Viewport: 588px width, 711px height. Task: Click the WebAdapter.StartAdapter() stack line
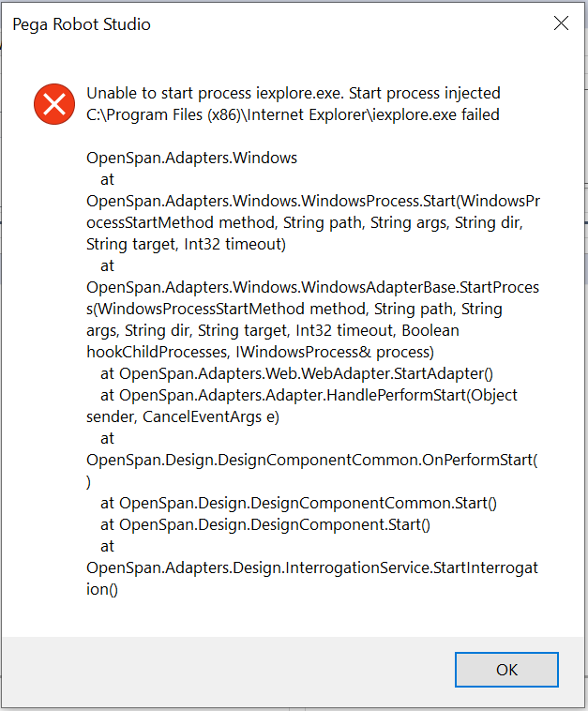(296, 373)
